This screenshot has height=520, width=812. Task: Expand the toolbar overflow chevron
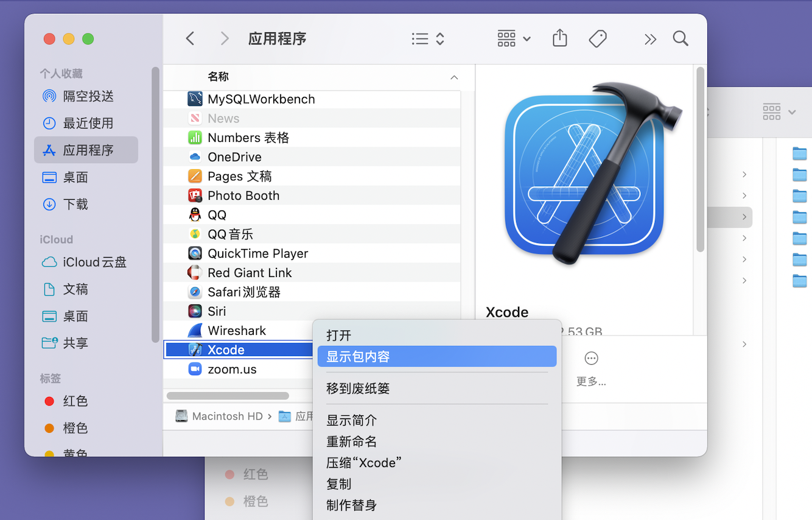coord(649,38)
